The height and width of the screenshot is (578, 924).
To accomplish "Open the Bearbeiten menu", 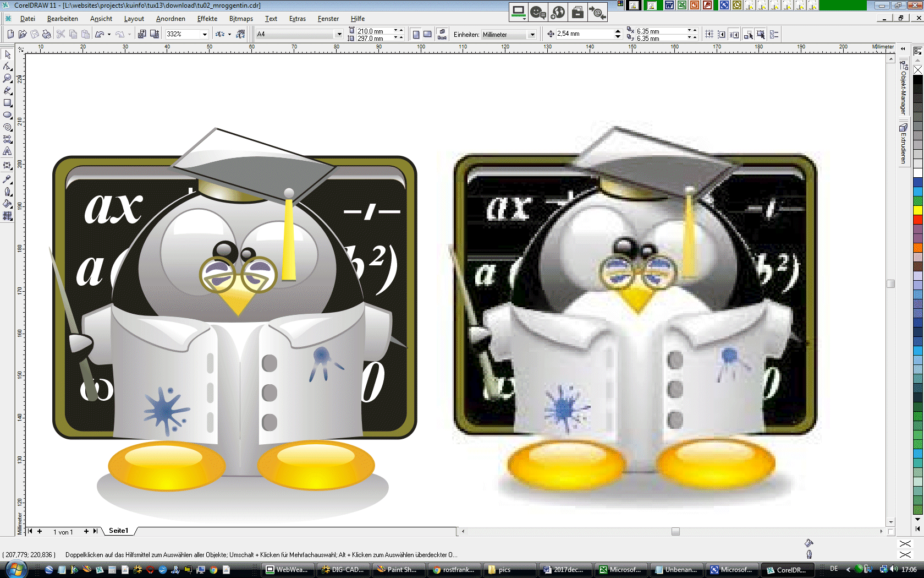I will [x=63, y=19].
